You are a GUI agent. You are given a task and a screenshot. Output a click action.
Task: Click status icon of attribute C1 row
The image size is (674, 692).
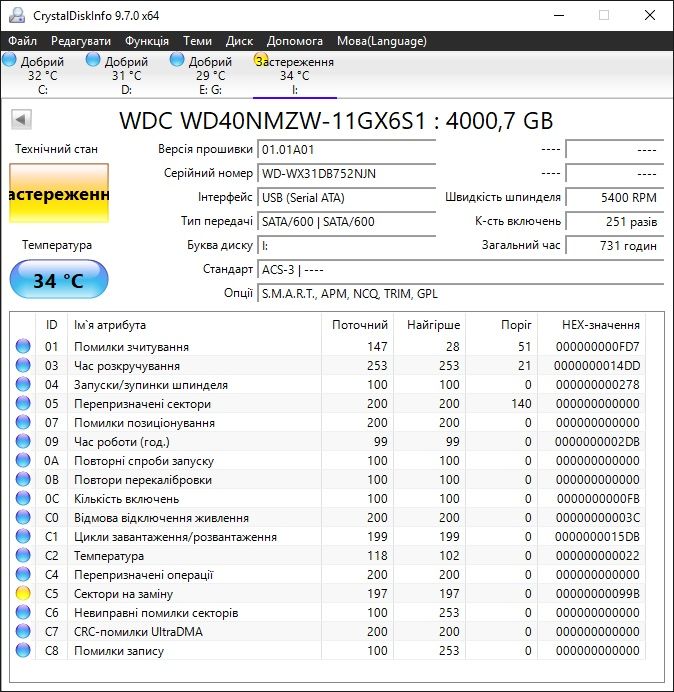[23, 536]
